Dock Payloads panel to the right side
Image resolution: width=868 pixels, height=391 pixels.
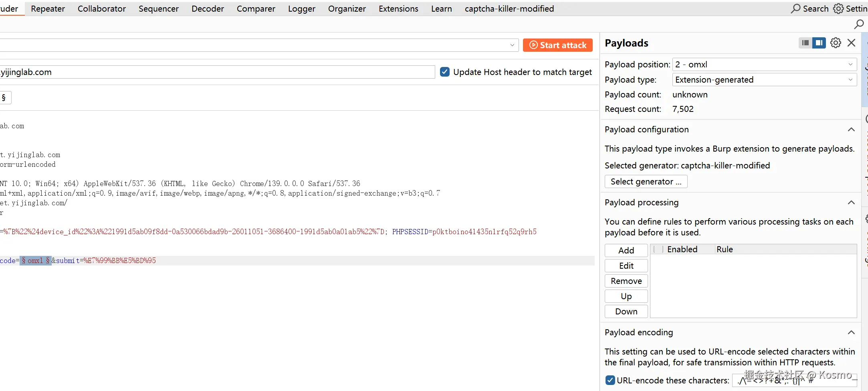pos(819,43)
